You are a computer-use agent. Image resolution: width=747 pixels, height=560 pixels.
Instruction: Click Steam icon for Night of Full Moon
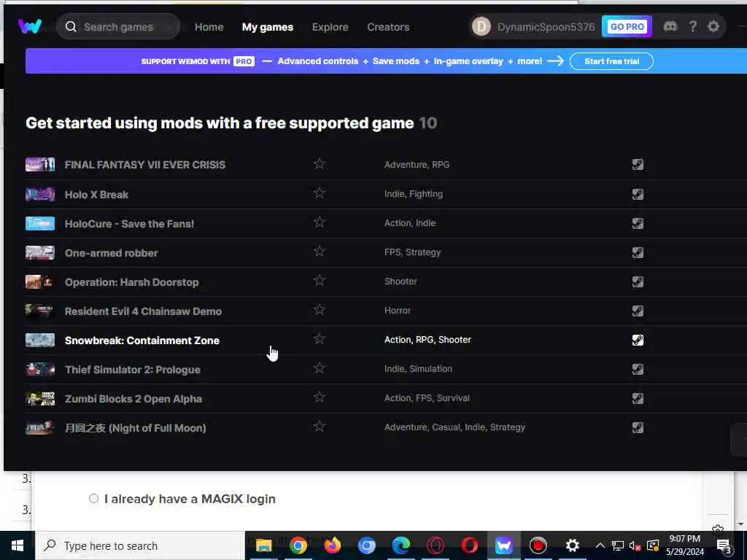pyautogui.click(x=638, y=427)
